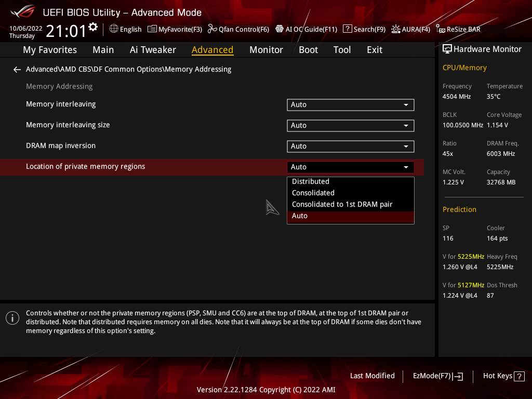Choose Consolidated to 1st DRAM pair
532x399 pixels.
coord(342,204)
